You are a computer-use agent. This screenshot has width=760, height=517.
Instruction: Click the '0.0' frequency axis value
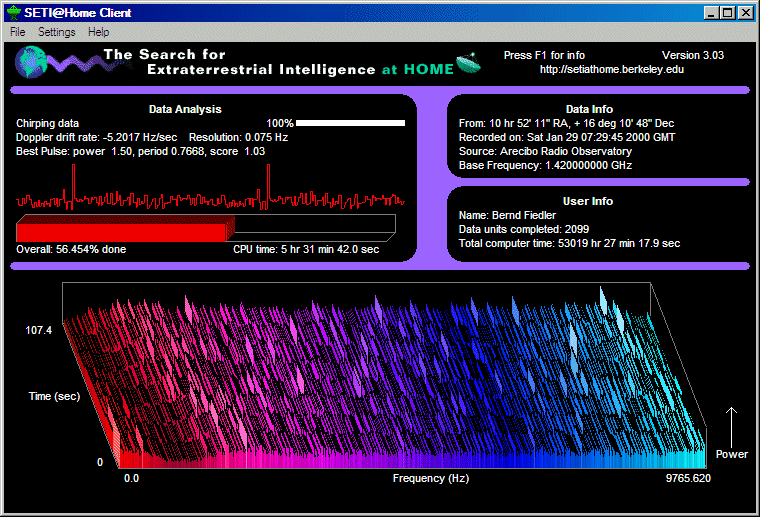click(x=131, y=479)
